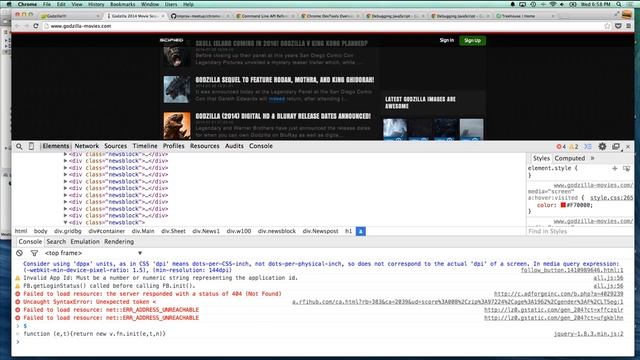Click the error icon on the 404 Not Found row

tap(18, 294)
